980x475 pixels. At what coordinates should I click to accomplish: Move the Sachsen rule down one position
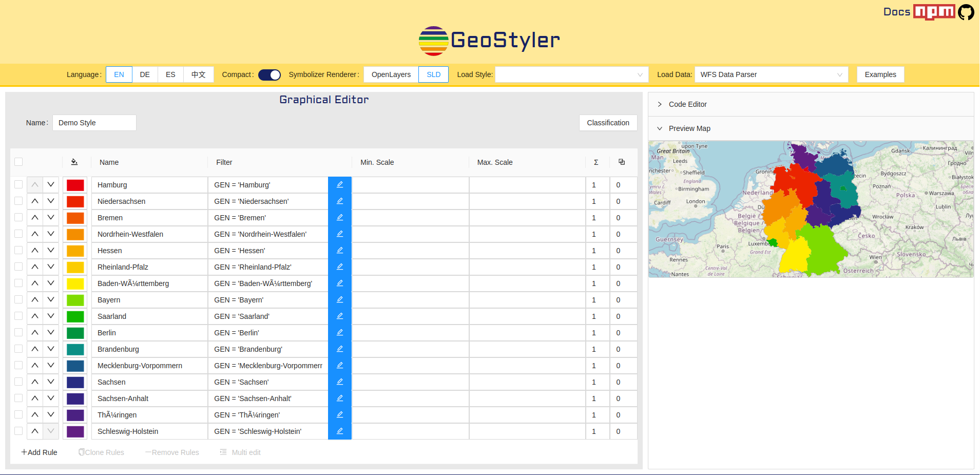(51, 382)
